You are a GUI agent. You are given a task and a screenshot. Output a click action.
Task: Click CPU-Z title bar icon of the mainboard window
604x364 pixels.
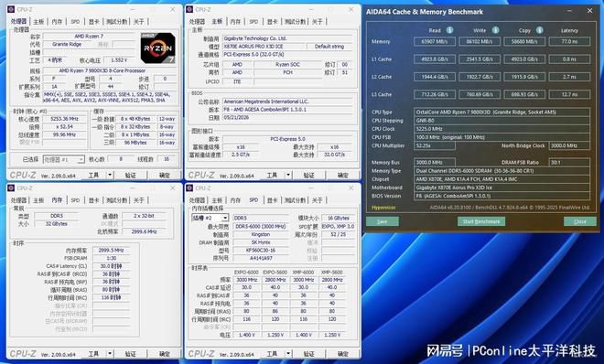pos(189,9)
